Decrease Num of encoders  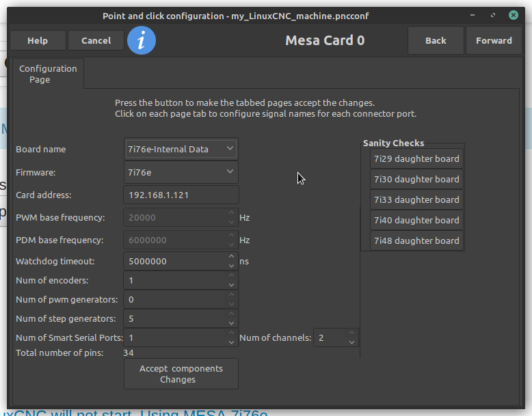point(231,285)
